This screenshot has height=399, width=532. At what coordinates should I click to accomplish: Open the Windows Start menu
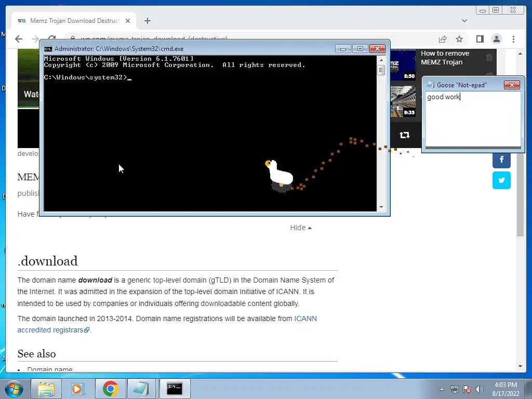[14, 389]
